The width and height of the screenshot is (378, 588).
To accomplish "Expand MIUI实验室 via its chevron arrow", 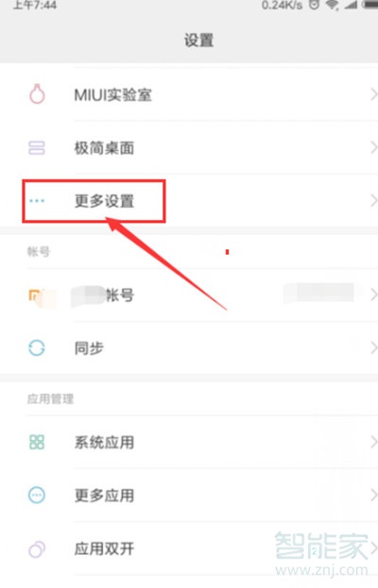I will click(x=373, y=94).
